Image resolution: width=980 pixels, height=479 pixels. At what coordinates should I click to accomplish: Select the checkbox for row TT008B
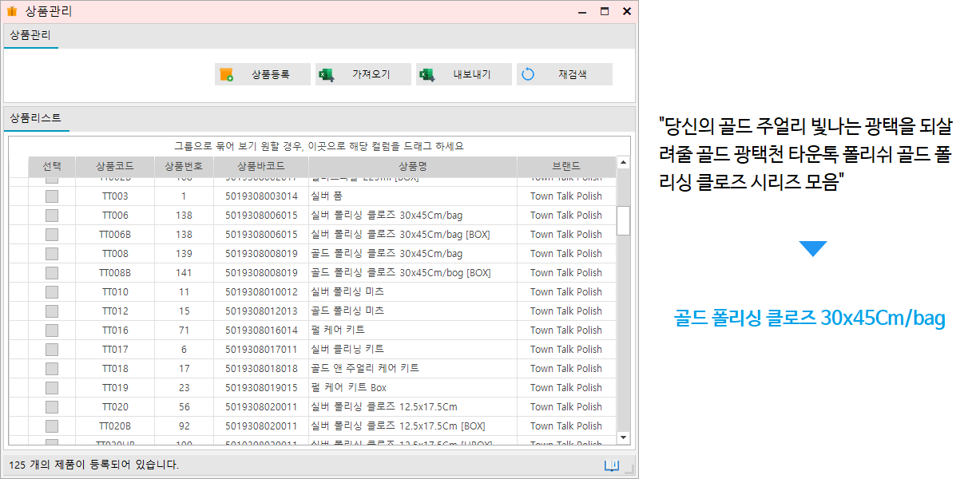click(x=52, y=273)
